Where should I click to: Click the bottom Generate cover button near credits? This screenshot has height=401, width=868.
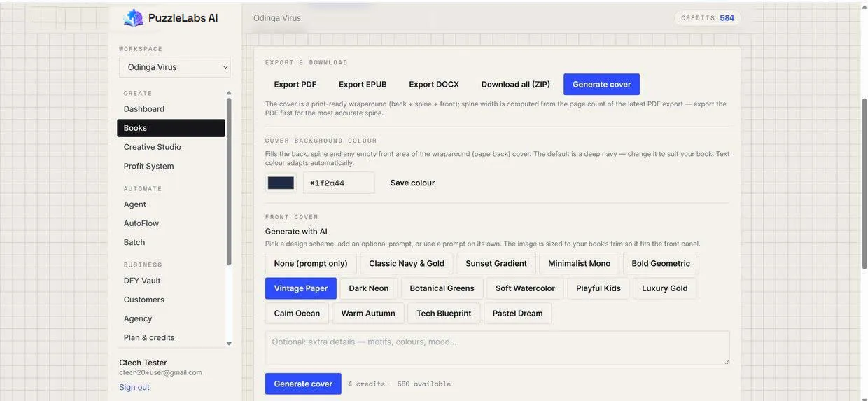(x=303, y=384)
